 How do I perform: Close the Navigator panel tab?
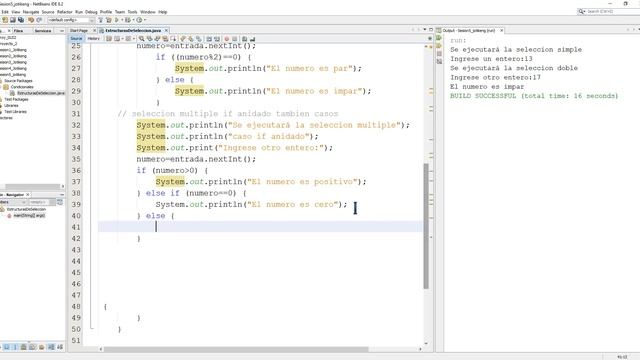coord(28,195)
